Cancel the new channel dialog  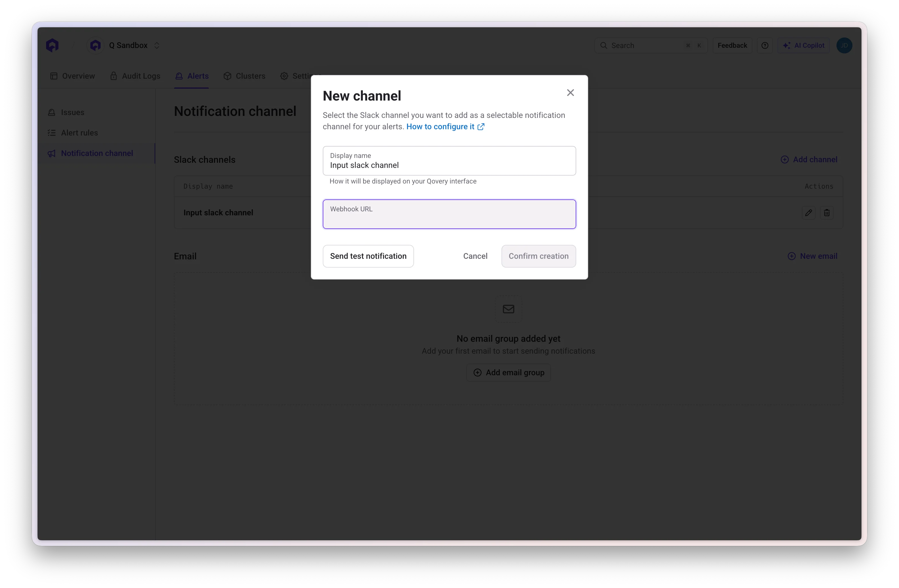pyautogui.click(x=475, y=256)
